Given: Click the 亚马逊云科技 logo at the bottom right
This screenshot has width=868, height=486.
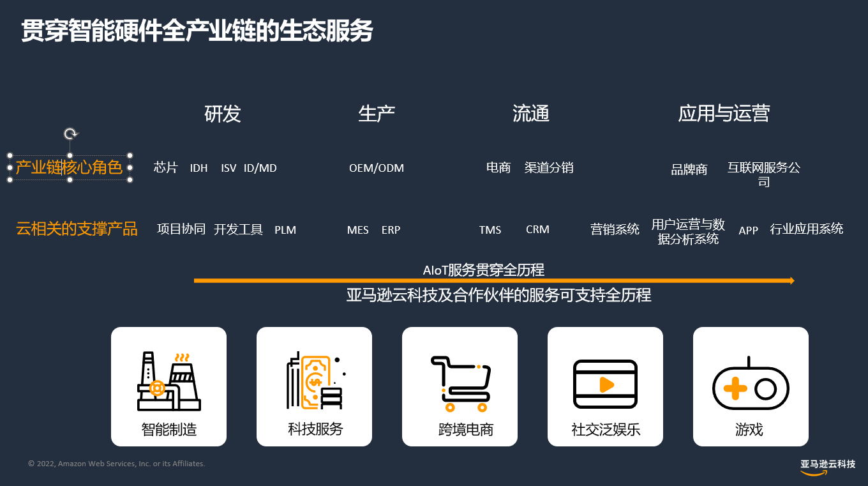Looking at the screenshot, I should (828, 467).
